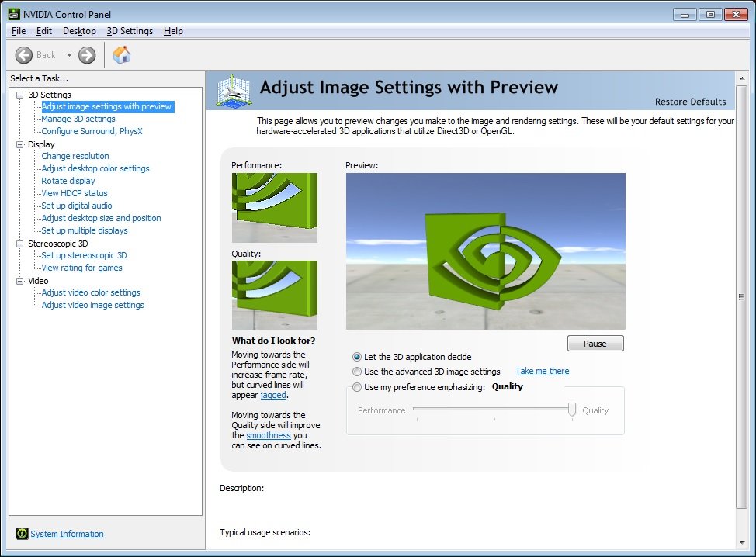Click the Video category label
Viewport: 756px width, 557px height.
tap(38, 281)
